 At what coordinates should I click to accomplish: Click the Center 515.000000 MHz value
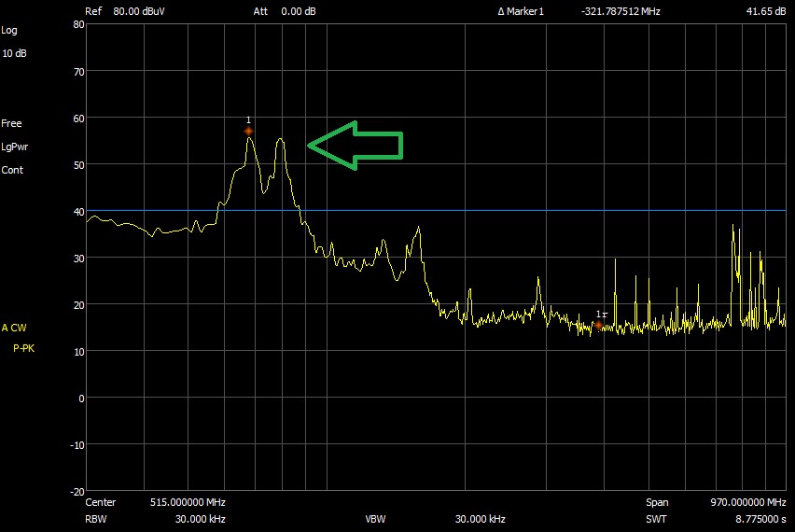188,502
